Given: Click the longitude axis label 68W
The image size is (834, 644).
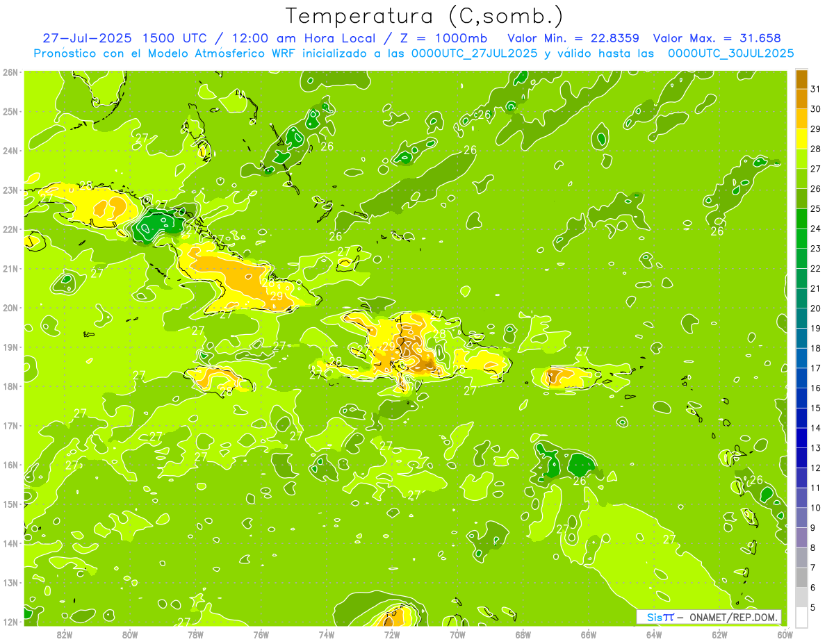Looking at the screenshot, I should coord(523,634).
